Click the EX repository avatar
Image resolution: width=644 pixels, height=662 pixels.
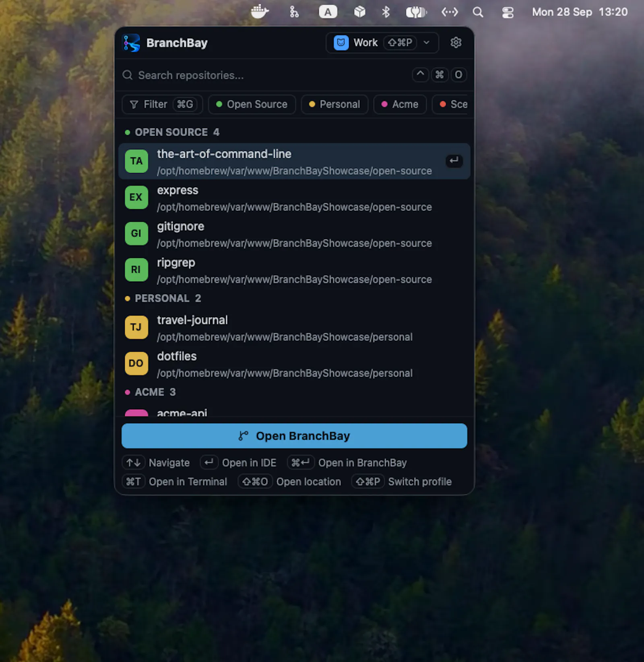pyautogui.click(x=136, y=198)
